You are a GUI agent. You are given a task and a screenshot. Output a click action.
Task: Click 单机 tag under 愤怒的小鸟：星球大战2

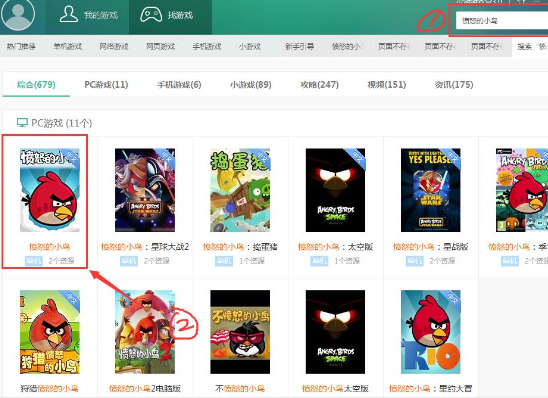129,261
